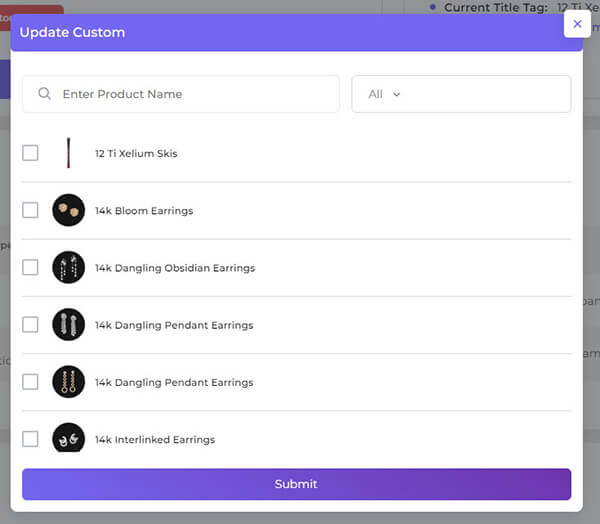
Task: Click the gold 14k Dangling Pendant Earrings thumbnail
Action: tap(68, 382)
